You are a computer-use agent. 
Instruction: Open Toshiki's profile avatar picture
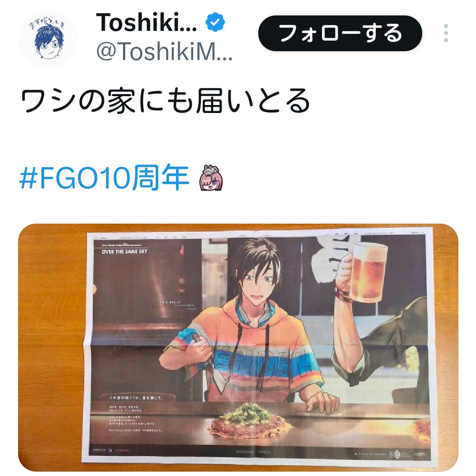(48, 39)
